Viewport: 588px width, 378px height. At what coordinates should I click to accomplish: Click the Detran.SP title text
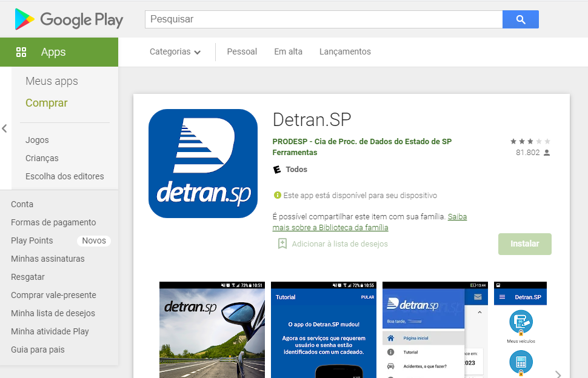[x=312, y=120]
